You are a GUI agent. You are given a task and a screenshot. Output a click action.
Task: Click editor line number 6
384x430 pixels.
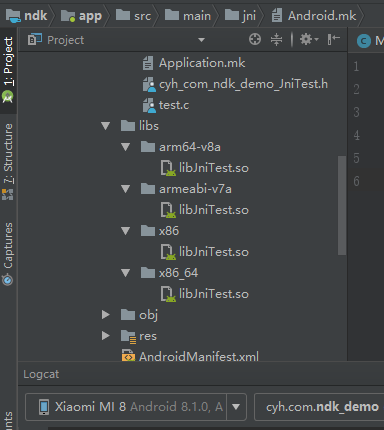tap(356, 181)
